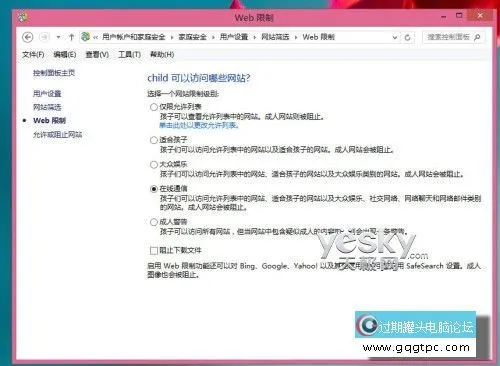Open 用户设置 in the sidebar
This screenshot has height=366, width=500.
coord(47,93)
